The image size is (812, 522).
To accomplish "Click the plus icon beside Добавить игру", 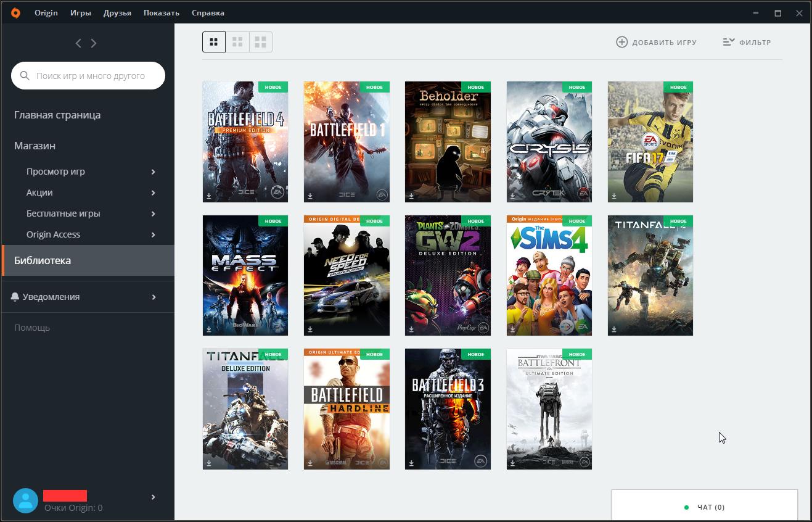I will click(621, 42).
